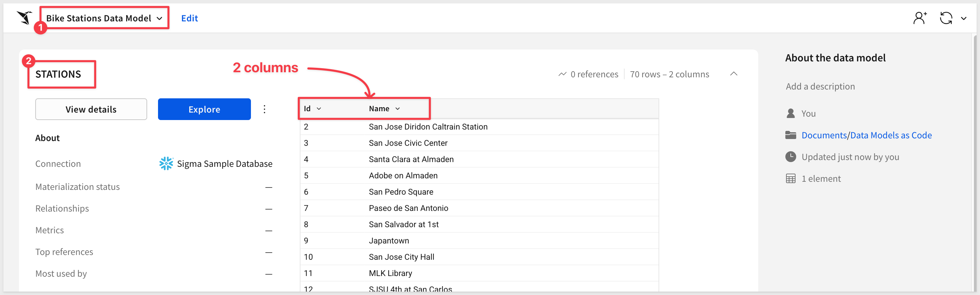Collapse the STATIONS element panel
Image resolution: width=980 pixels, height=295 pixels.
pyautogui.click(x=733, y=74)
